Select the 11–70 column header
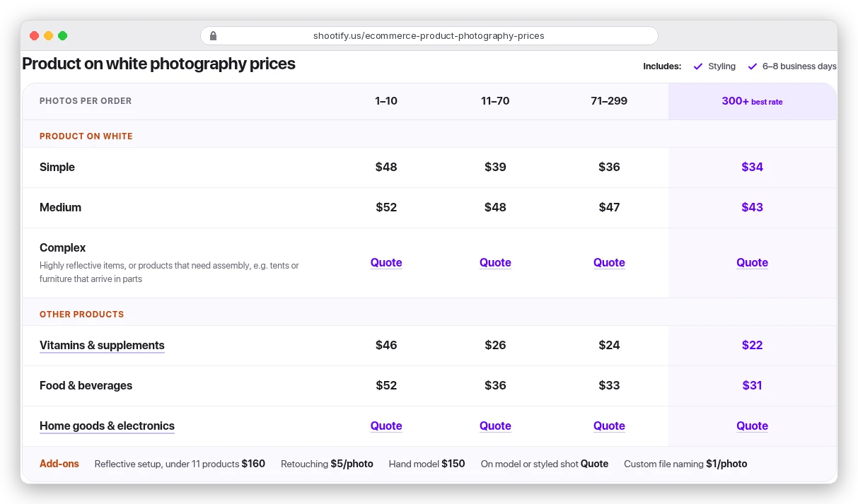The width and height of the screenshot is (858, 504). 495,101
